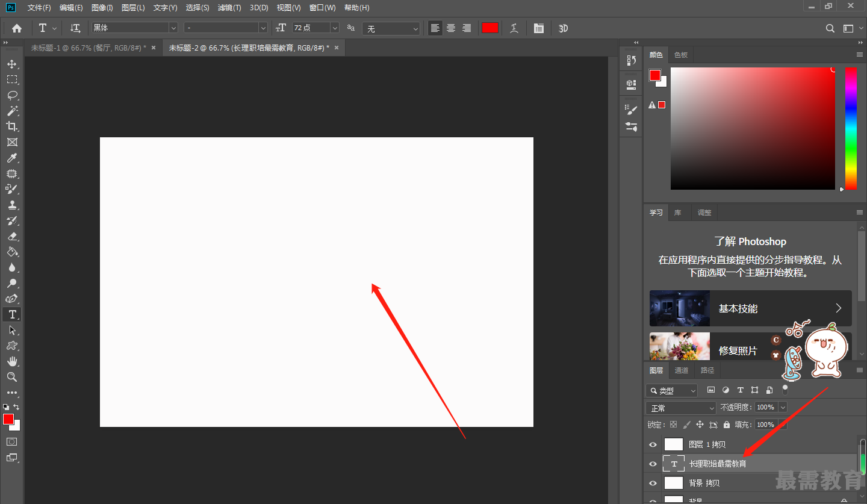
Task: Select the Magic Wand tool
Action: click(12, 111)
